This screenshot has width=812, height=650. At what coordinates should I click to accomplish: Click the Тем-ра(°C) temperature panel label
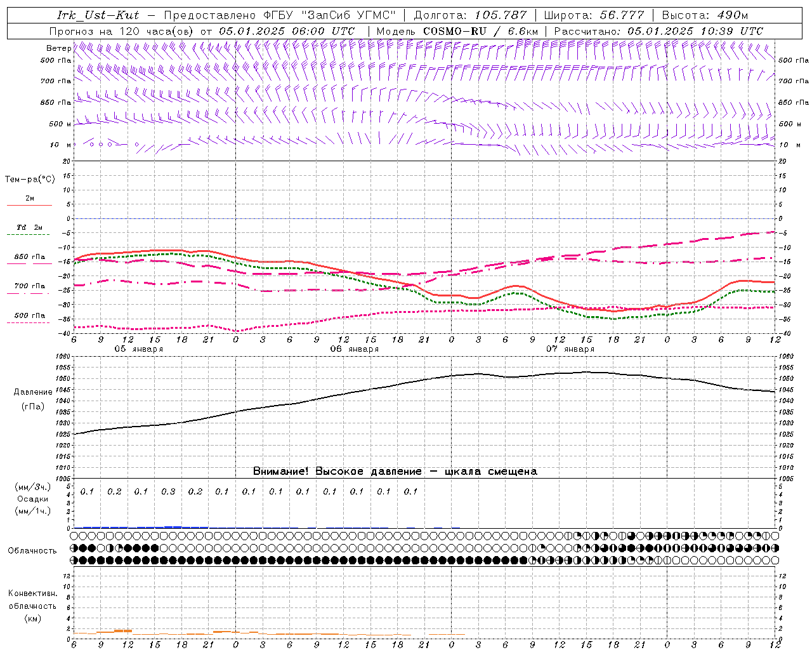[30, 180]
